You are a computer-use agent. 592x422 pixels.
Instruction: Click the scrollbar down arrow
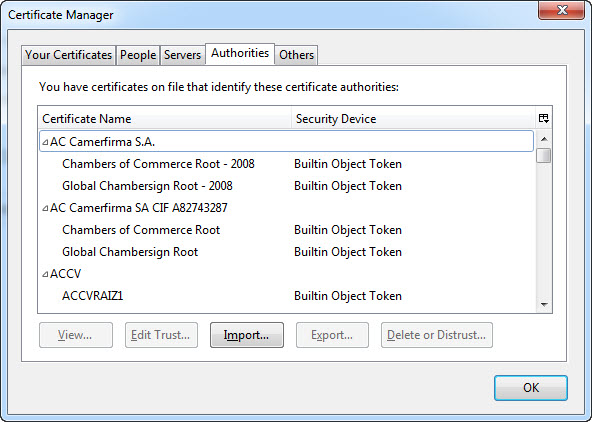(544, 304)
